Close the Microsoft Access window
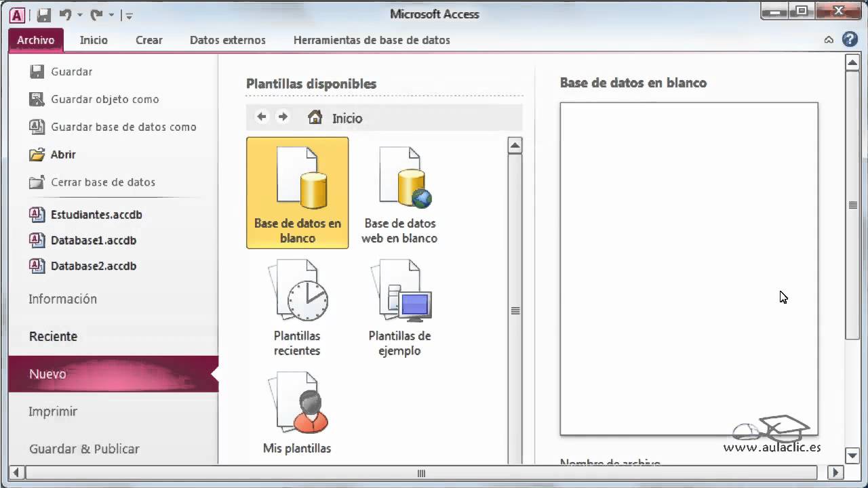This screenshot has width=868, height=488. pos(839,12)
